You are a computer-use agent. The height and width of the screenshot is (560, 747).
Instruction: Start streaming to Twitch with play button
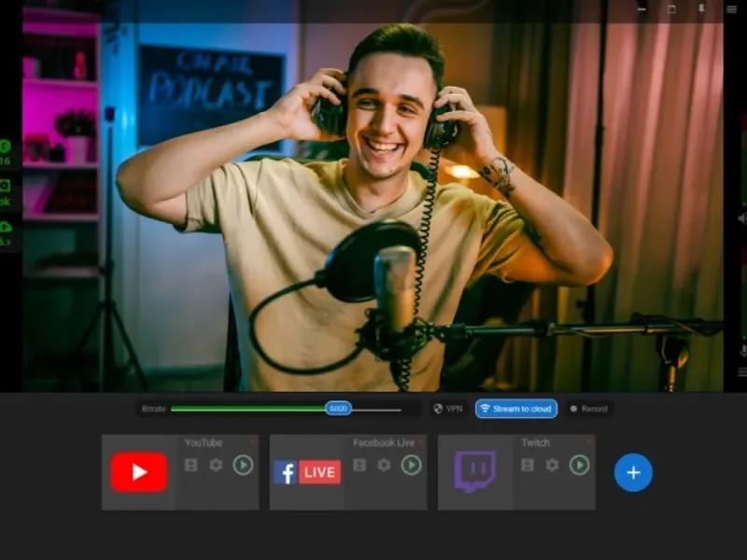tap(579, 465)
